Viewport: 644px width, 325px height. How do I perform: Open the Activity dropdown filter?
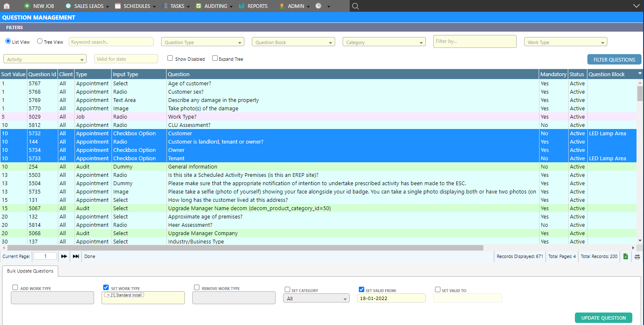[45, 59]
